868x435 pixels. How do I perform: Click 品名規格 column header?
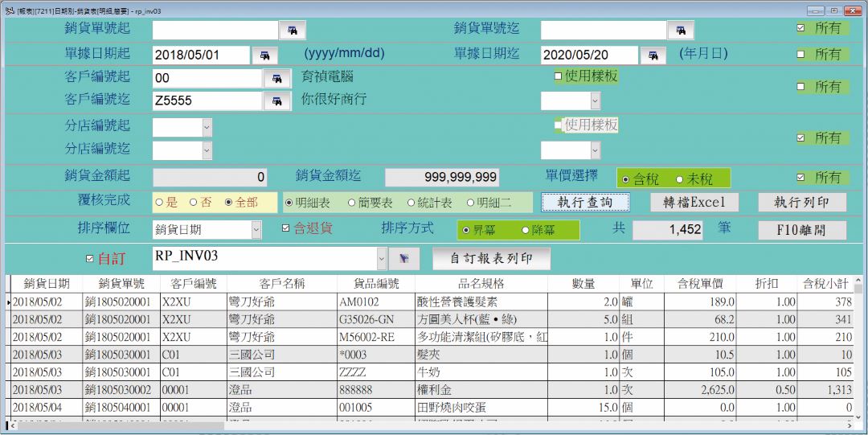[481, 284]
